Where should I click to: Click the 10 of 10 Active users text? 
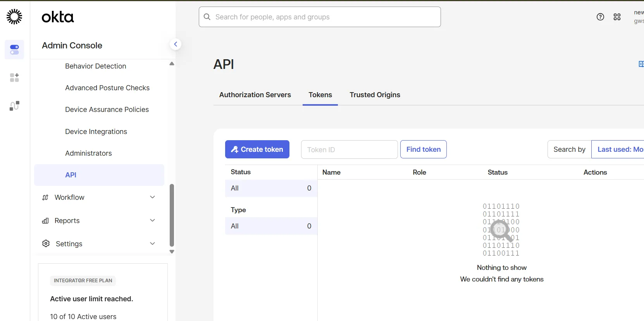83,317
